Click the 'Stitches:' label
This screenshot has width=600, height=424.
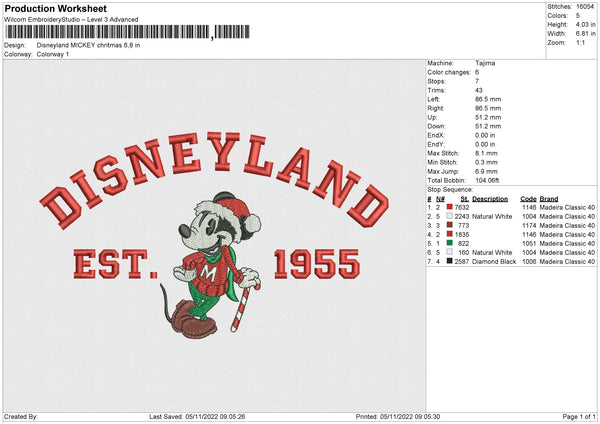click(x=559, y=7)
